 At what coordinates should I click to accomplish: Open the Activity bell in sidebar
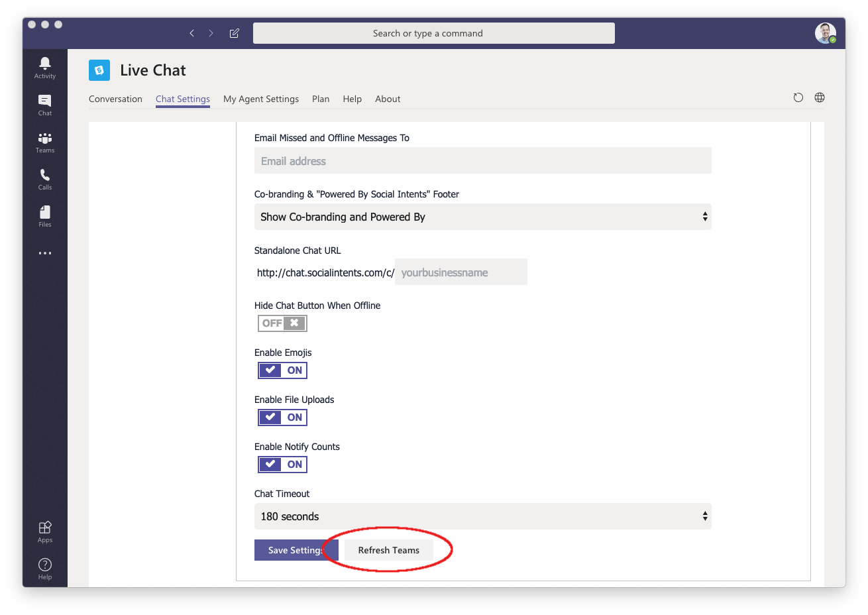tap(45, 67)
